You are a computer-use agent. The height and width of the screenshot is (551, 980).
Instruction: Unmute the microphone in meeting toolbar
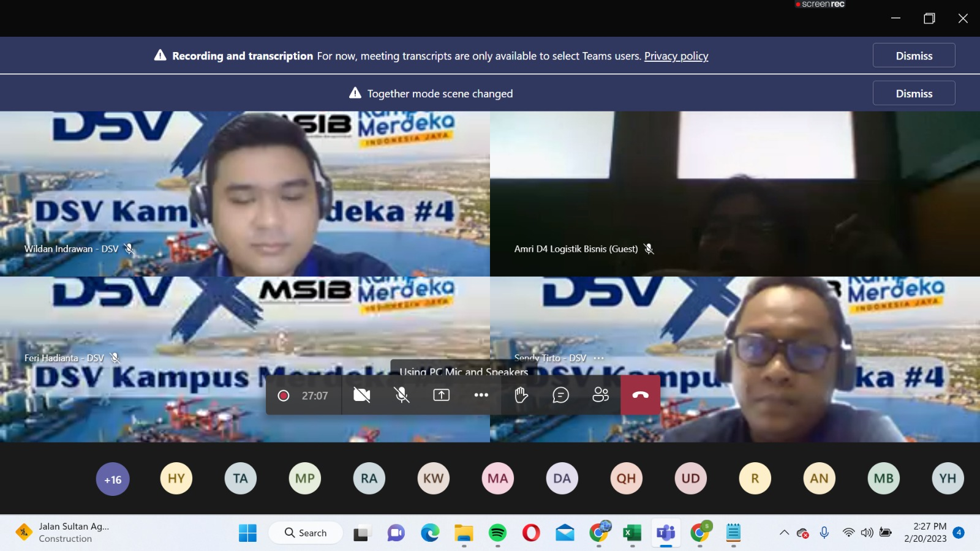[402, 395]
